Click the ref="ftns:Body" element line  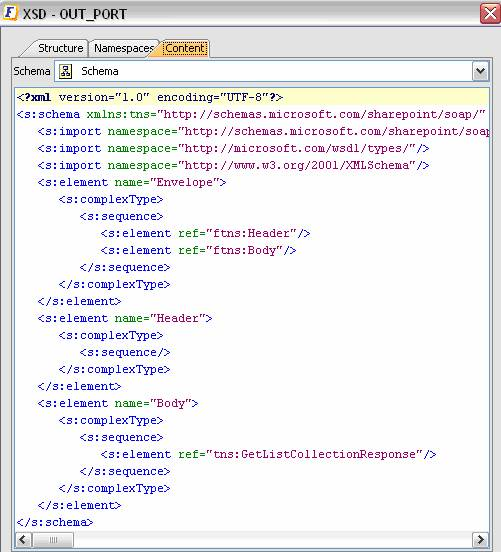(x=198, y=250)
